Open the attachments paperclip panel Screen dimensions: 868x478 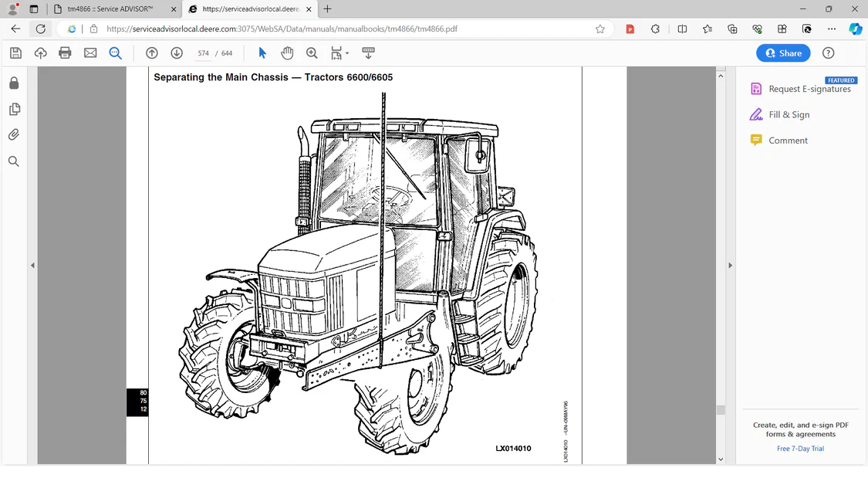click(x=14, y=135)
